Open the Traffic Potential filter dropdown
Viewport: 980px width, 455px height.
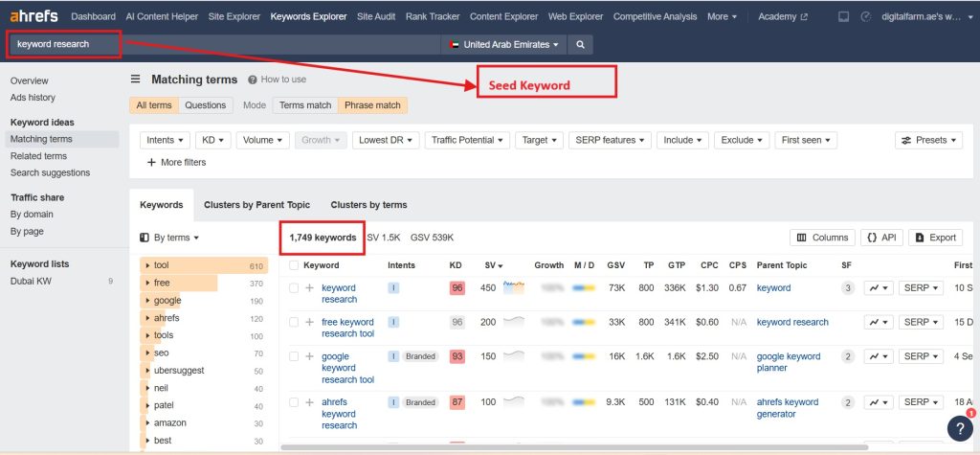click(467, 140)
